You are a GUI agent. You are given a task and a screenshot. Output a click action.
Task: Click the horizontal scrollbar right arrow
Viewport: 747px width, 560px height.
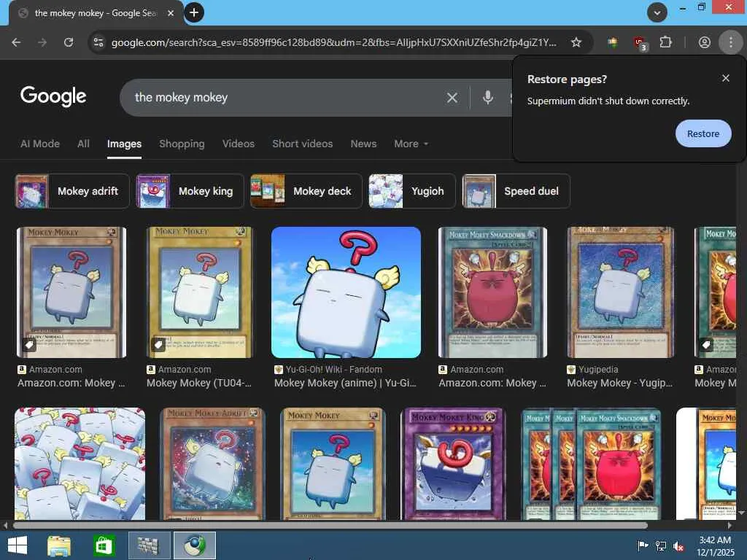pyautogui.click(x=729, y=526)
